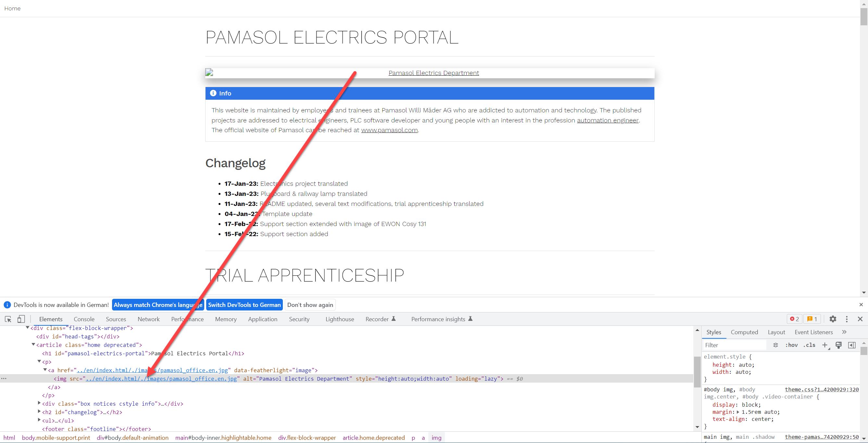
Task: Open the DevTools settings gear
Action: 833,319
